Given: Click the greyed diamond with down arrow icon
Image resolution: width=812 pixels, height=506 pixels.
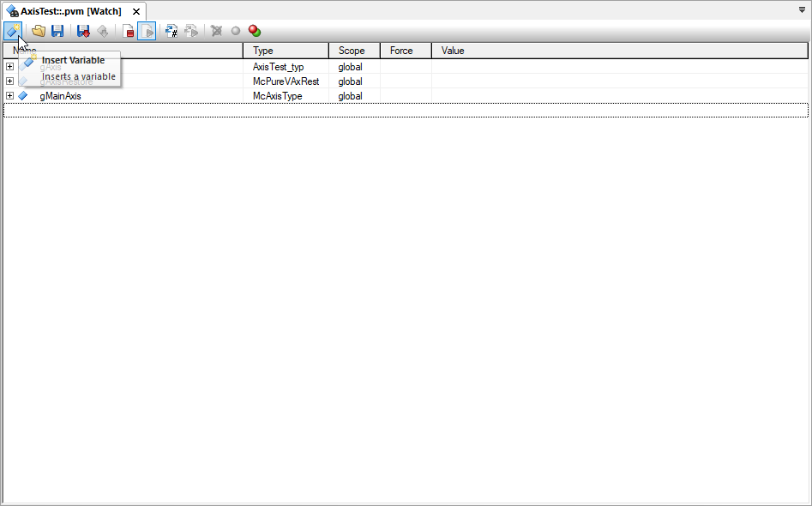Looking at the screenshot, I should [103, 31].
